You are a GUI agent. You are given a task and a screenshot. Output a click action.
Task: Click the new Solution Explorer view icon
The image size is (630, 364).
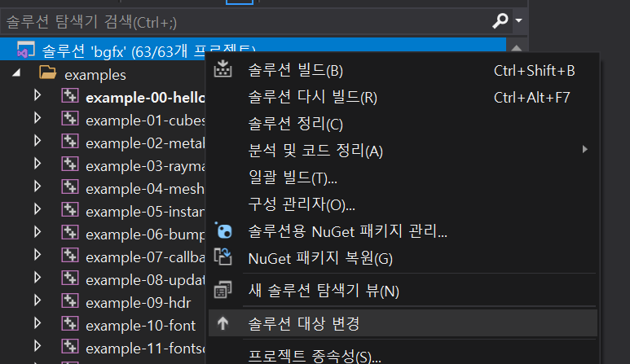coord(222,289)
